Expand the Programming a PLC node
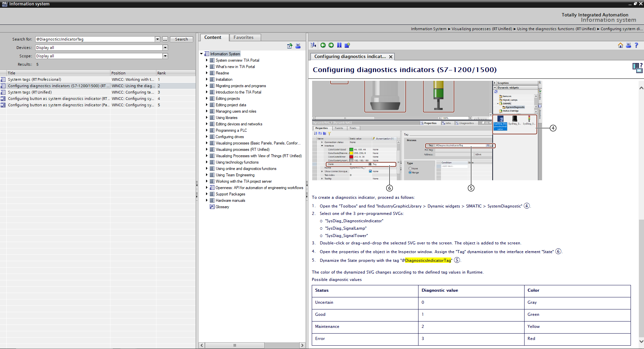 point(207,130)
